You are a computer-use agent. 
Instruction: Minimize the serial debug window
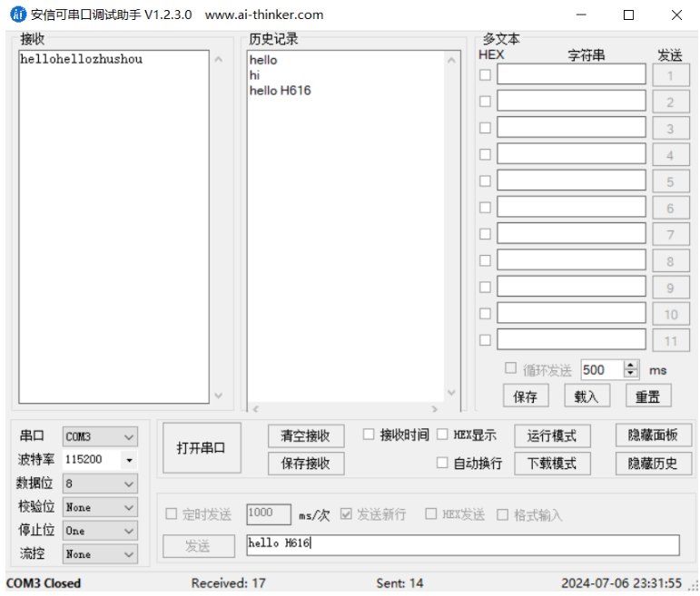click(581, 15)
